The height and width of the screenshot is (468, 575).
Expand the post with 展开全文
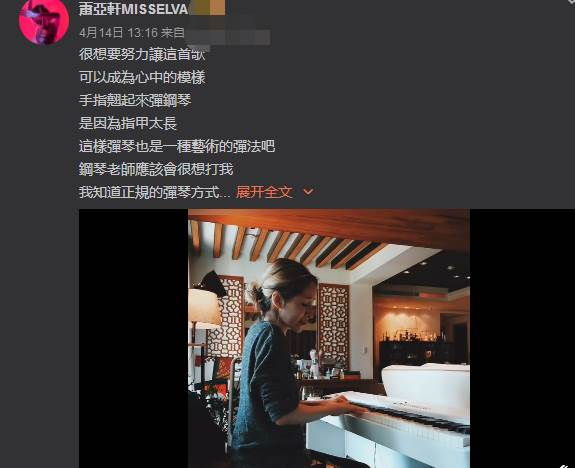(264, 192)
